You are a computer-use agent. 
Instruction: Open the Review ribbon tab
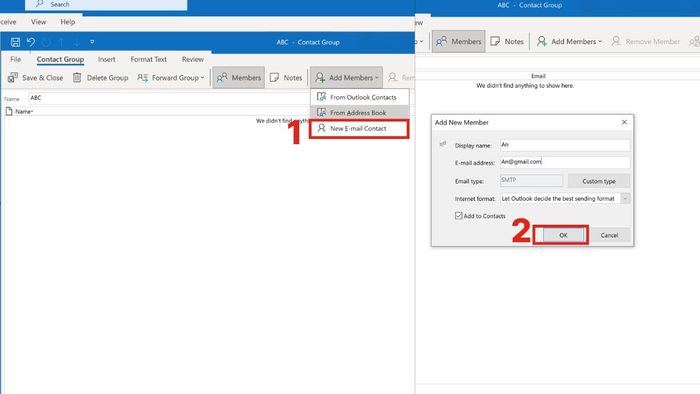coord(192,59)
